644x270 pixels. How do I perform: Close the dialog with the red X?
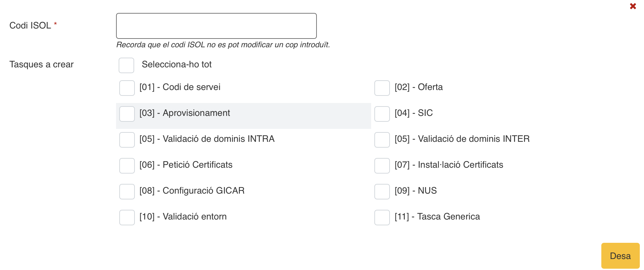pyautogui.click(x=633, y=6)
